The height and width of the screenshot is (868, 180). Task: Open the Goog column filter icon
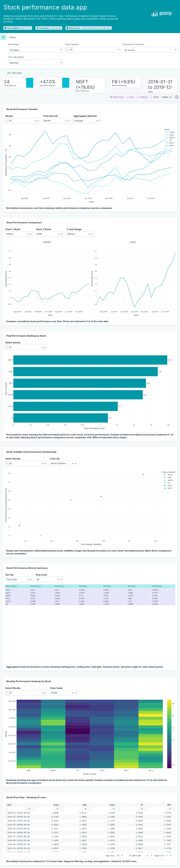pos(58,809)
